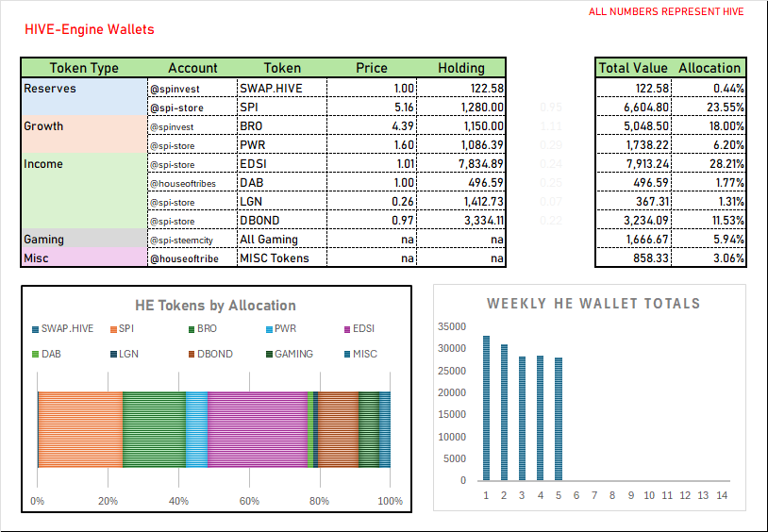
Task: Click the SWAP.HIVE legend color swatch
Action: point(35,330)
